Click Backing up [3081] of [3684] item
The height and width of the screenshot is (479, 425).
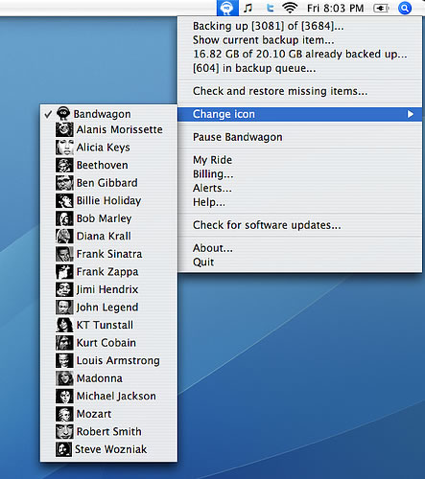tap(268, 26)
